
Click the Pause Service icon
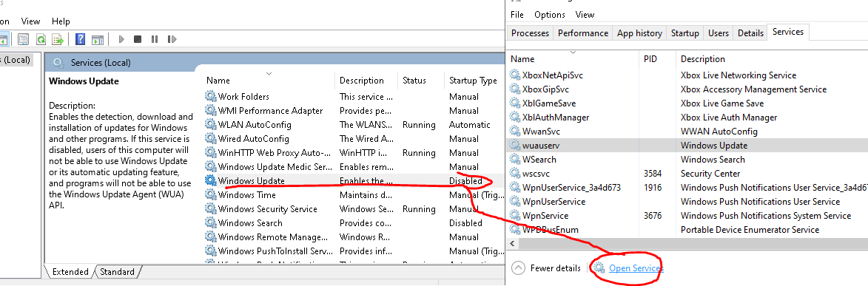point(155,39)
